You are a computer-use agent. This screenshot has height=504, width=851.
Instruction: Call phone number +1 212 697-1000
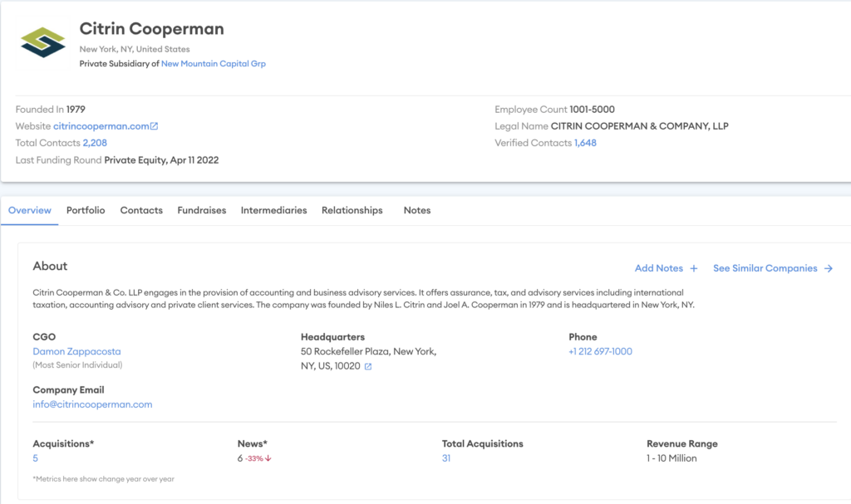pyautogui.click(x=600, y=351)
